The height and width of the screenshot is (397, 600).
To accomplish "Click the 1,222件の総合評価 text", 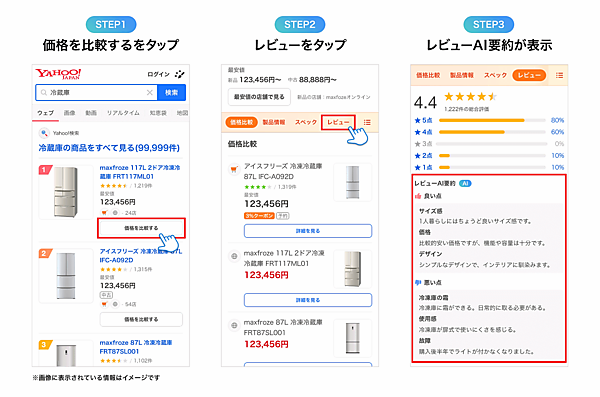I will [467, 109].
